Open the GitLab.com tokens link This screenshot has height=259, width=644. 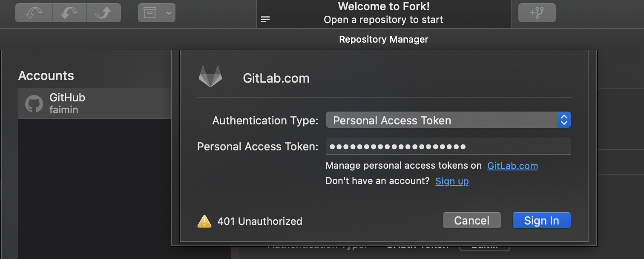point(512,166)
